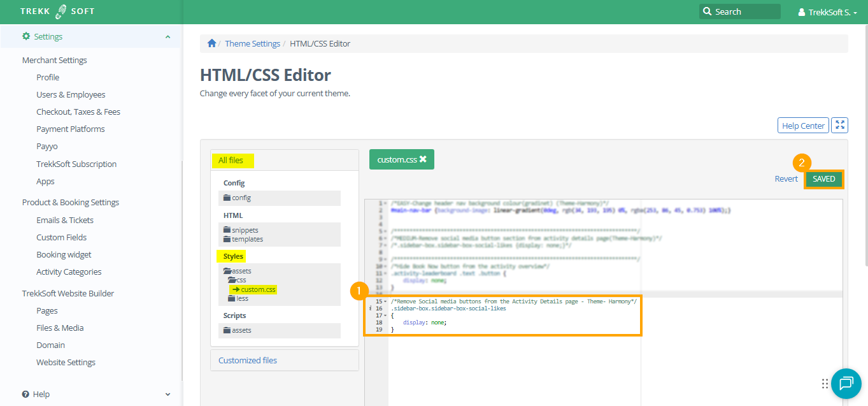The width and height of the screenshot is (868, 406).
Task: Select custom.css in the file tree
Action: (x=257, y=289)
